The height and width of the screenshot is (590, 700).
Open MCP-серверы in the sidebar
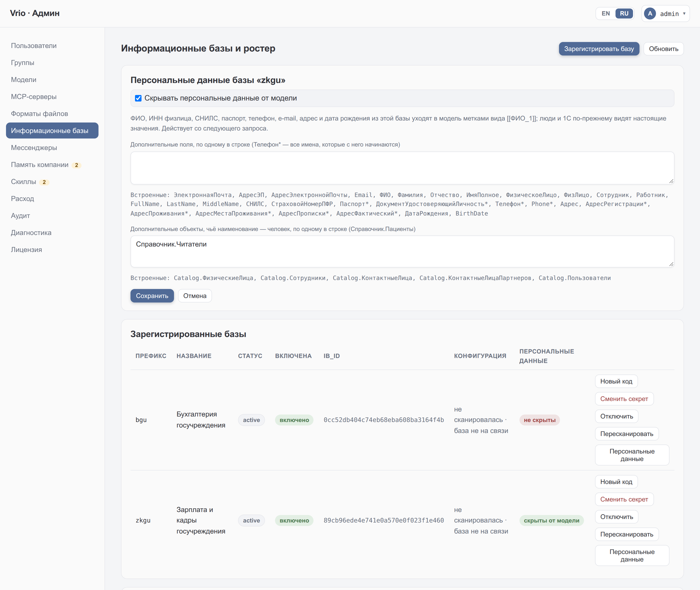click(52, 97)
